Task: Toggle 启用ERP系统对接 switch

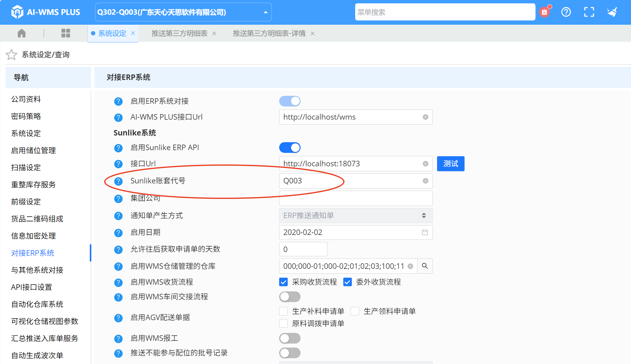Action: [x=290, y=101]
